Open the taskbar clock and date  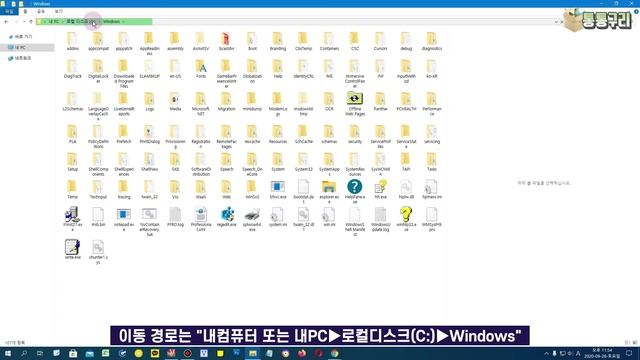click(602, 353)
